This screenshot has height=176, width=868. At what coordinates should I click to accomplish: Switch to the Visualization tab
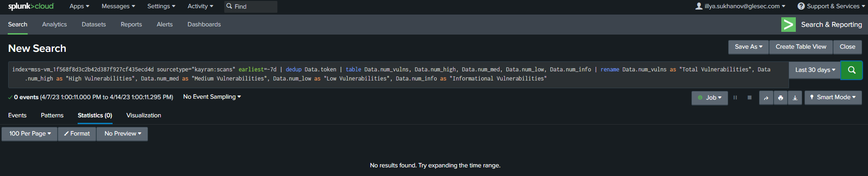(143, 116)
